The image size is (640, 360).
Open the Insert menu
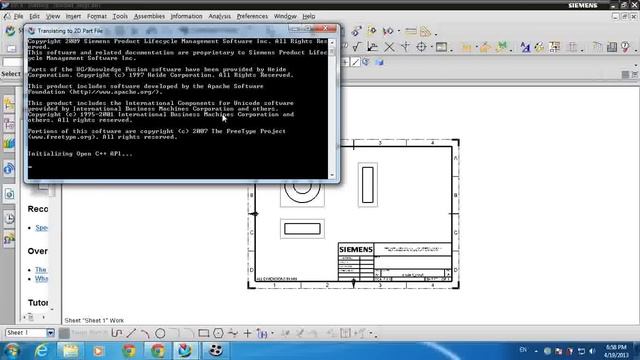point(73,16)
